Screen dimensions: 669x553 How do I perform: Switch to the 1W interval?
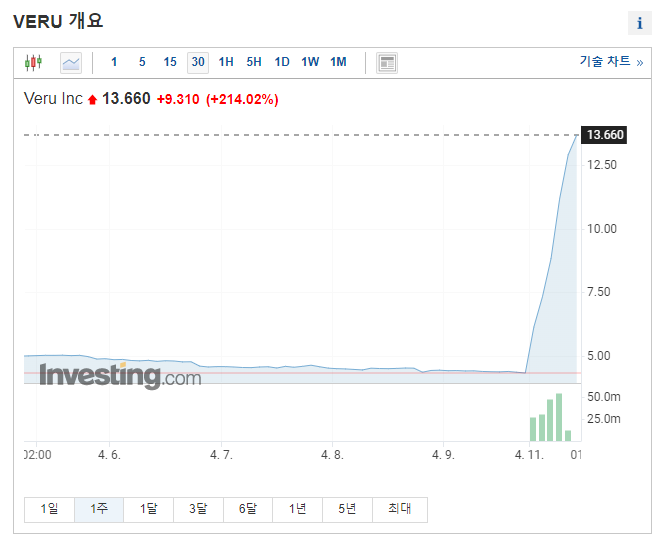pos(310,62)
